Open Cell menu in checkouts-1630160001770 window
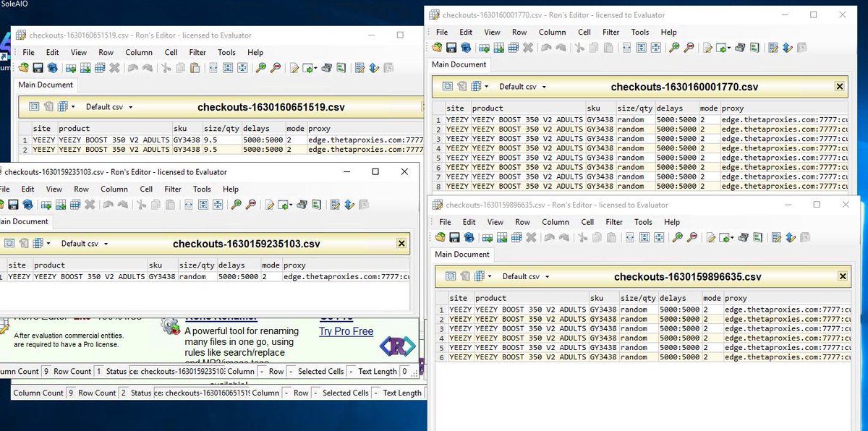The height and width of the screenshot is (431, 868). coord(584,32)
